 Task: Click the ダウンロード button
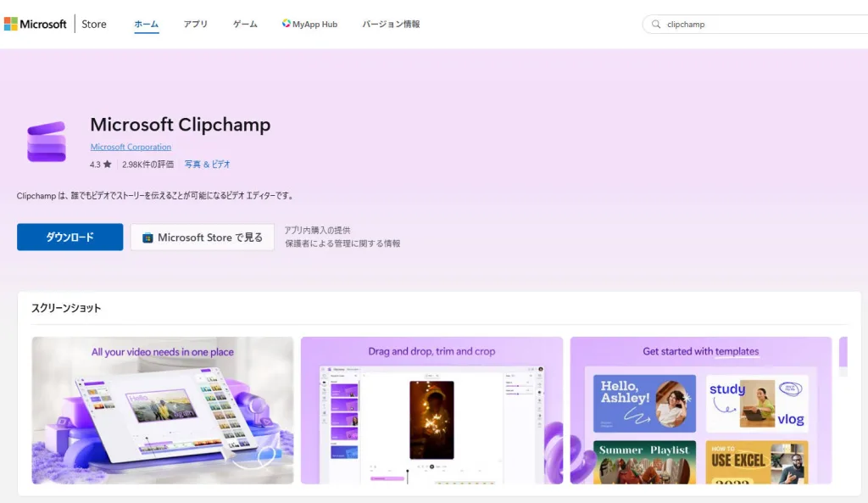point(70,238)
